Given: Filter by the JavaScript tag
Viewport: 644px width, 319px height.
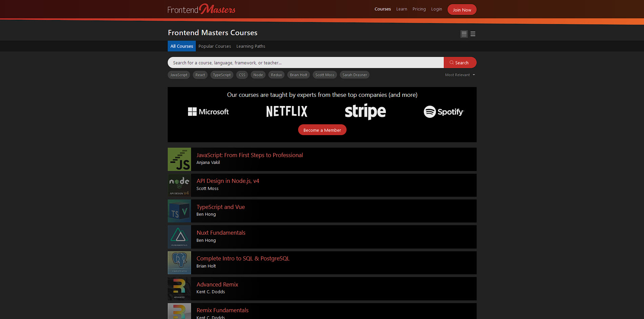Looking at the screenshot, I should point(179,75).
